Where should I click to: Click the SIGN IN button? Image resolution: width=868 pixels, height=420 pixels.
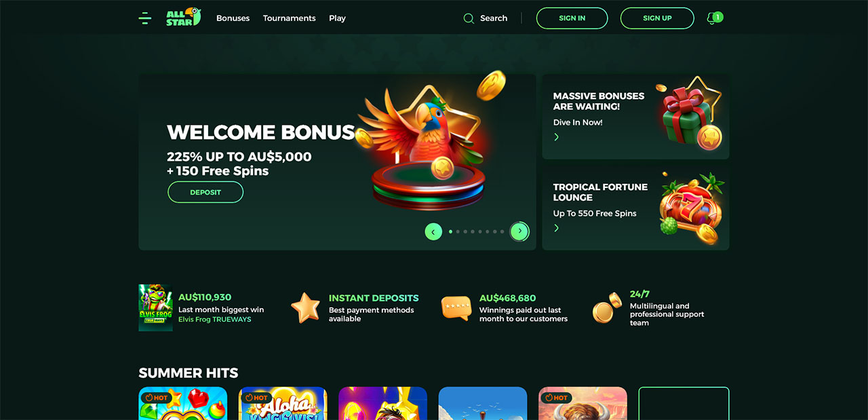[x=572, y=18]
